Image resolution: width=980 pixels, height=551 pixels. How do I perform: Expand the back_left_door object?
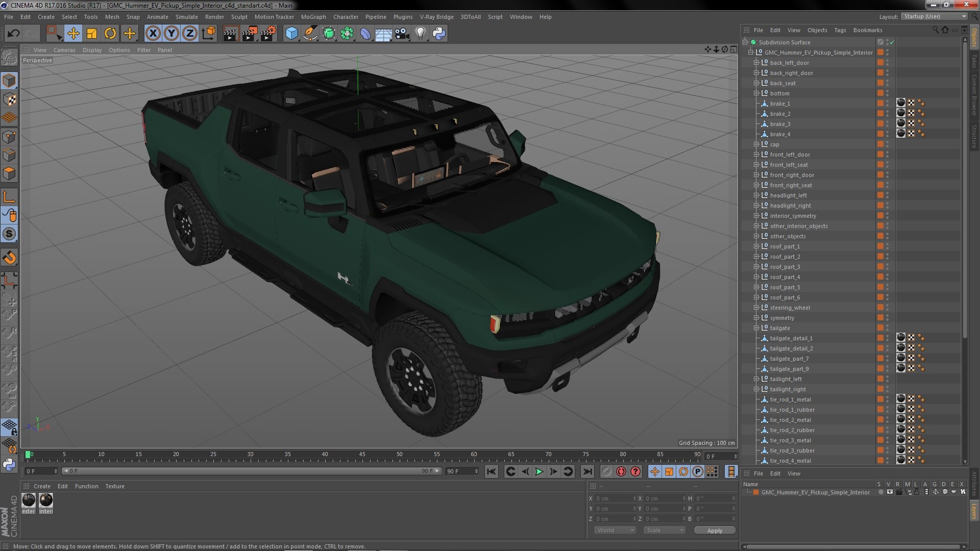(756, 63)
